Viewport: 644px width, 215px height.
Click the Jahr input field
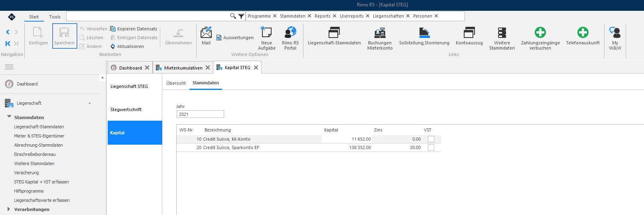[200, 114]
